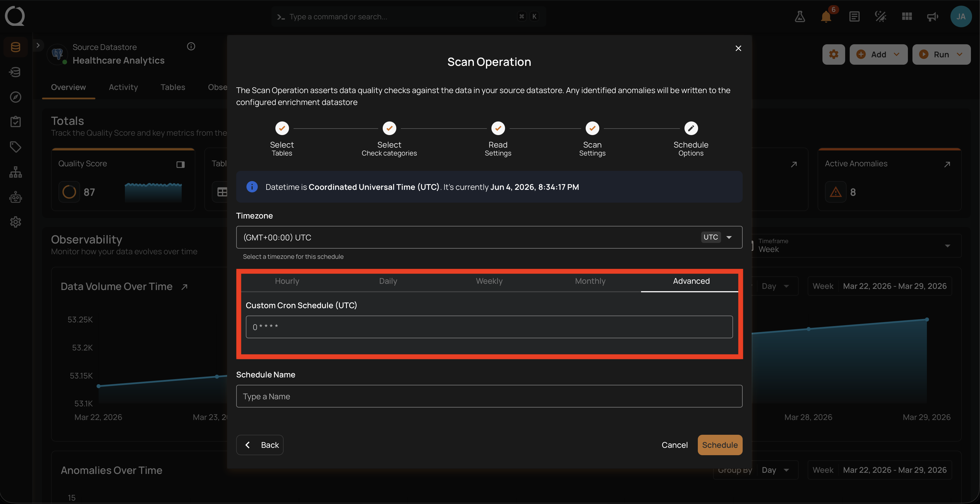Switch to the Tables tab
980x504 pixels.
point(173,87)
